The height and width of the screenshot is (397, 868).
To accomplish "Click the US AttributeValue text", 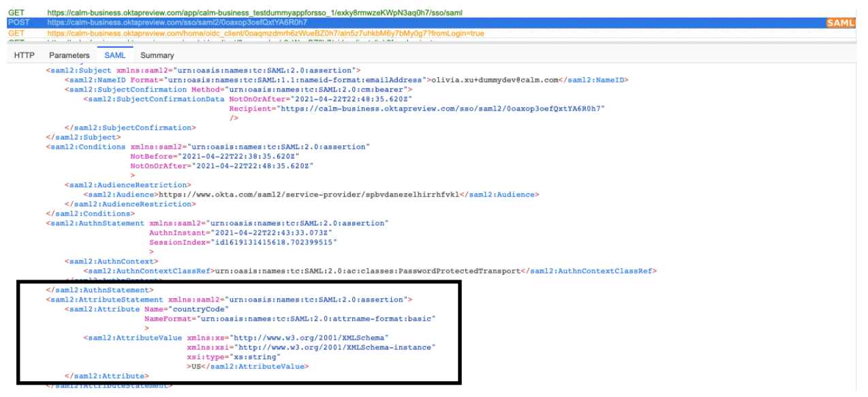I will pyautogui.click(x=197, y=366).
